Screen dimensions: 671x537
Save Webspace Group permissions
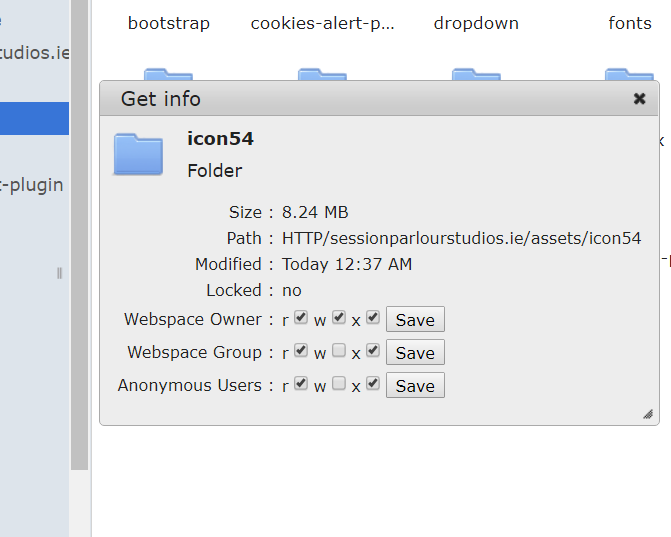(x=415, y=353)
